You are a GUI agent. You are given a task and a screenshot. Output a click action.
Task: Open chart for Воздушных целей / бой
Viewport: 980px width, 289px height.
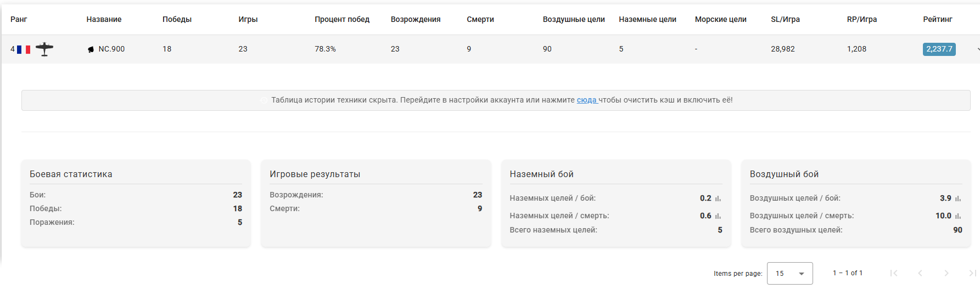pos(958,199)
